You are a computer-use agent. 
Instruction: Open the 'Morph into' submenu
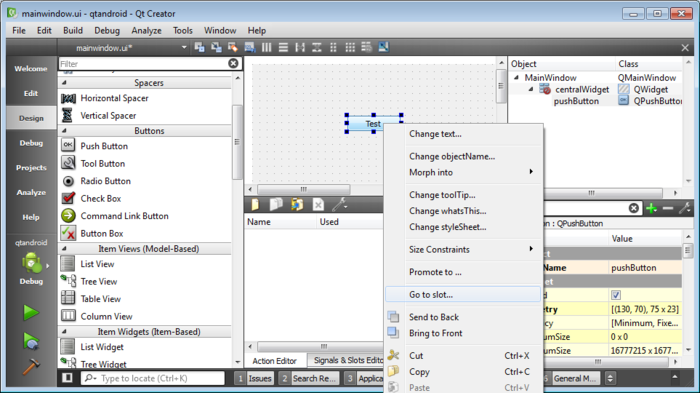coord(463,172)
